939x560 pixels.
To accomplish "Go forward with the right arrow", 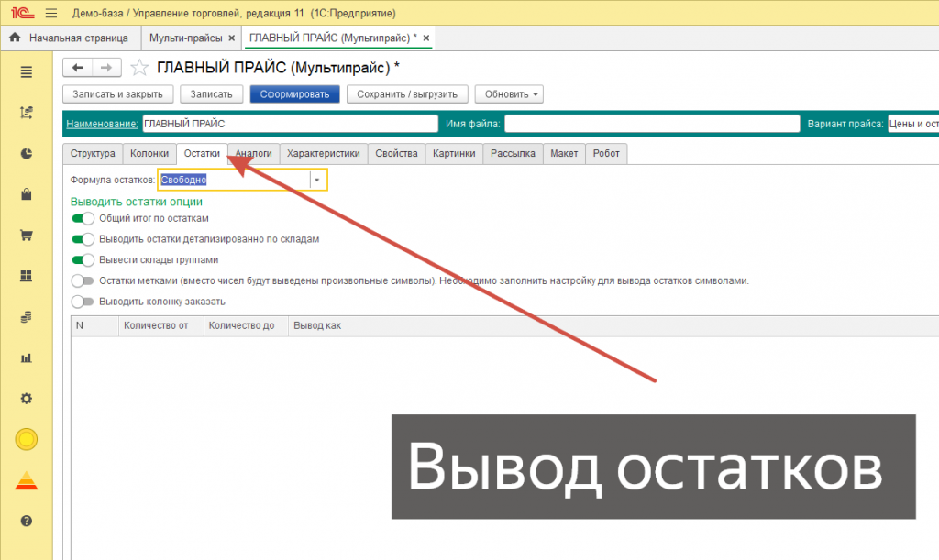I will (106, 68).
